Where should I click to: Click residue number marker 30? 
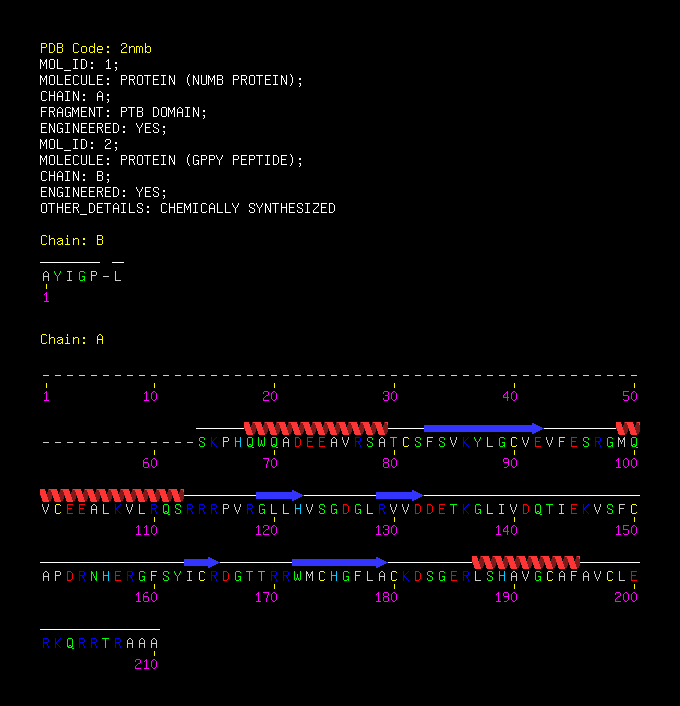tap(390, 396)
